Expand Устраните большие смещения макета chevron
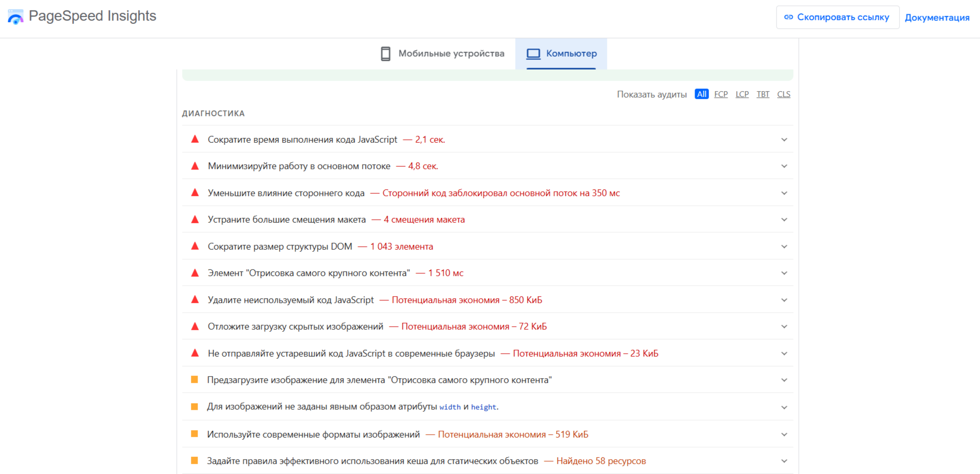Screen dimensions: 980x474 point(784,220)
